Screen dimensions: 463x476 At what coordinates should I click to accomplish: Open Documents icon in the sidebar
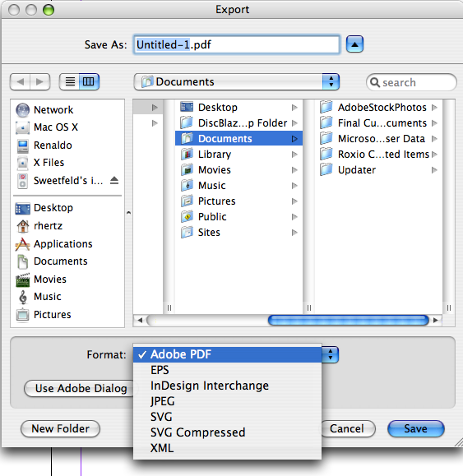point(22,261)
